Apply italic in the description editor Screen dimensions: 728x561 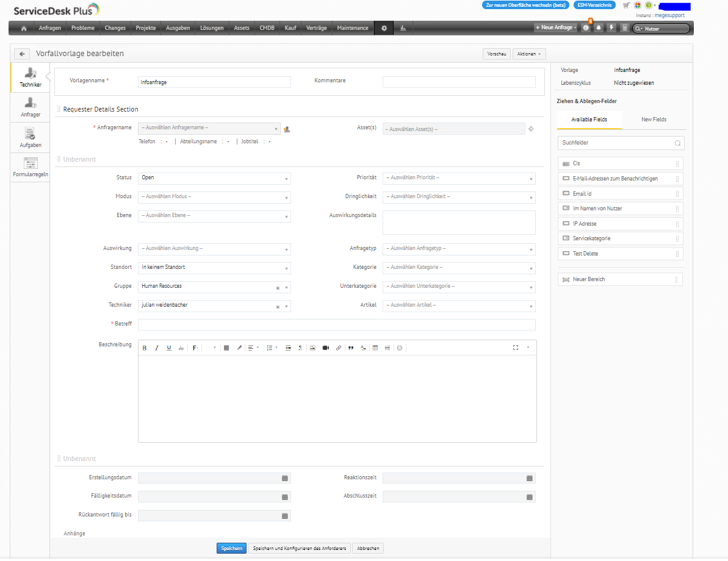click(x=157, y=348)
